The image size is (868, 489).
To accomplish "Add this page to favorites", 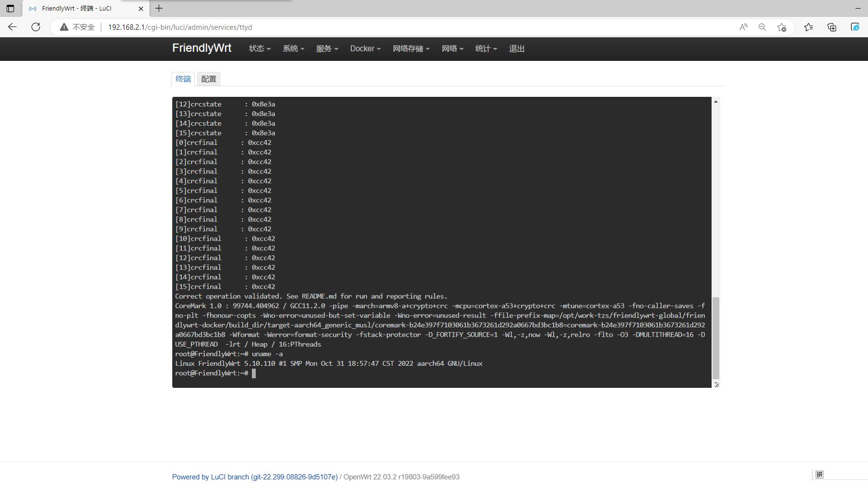I will coord(782,27).
